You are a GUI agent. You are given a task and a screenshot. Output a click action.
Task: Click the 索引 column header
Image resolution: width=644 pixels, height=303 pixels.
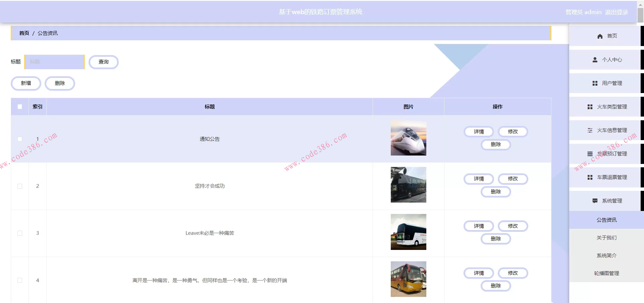tap(38, 107)
